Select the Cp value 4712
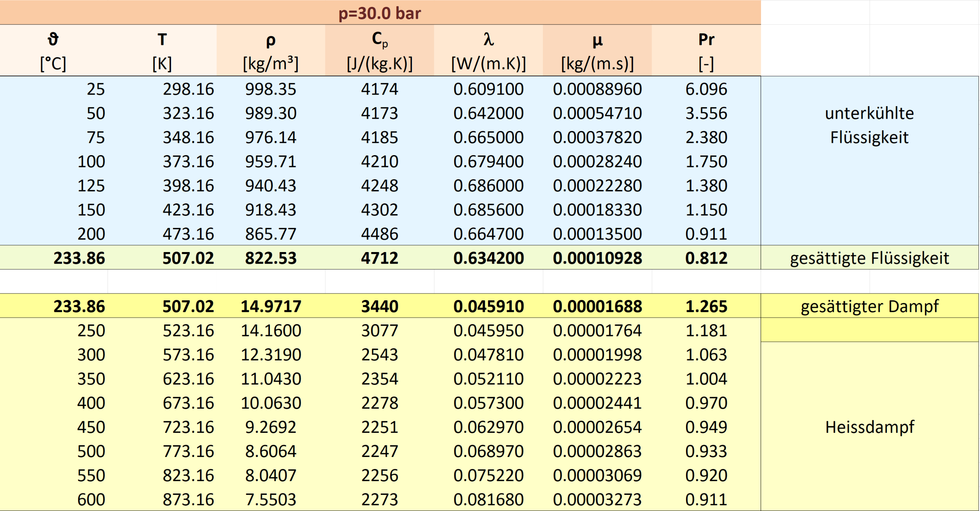 click(379, 258)
